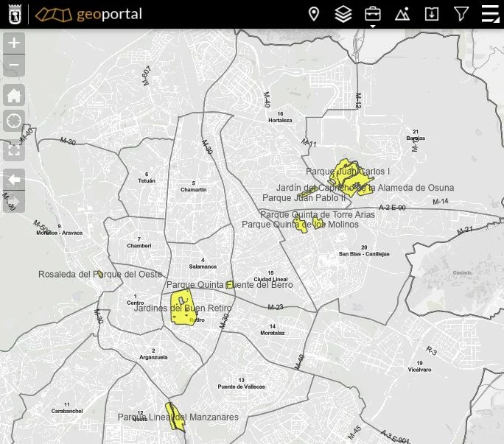Image resolution: width=504 pixels, height=444 pixels.
Task: Return to the home map extent
Action: (14, 95)
